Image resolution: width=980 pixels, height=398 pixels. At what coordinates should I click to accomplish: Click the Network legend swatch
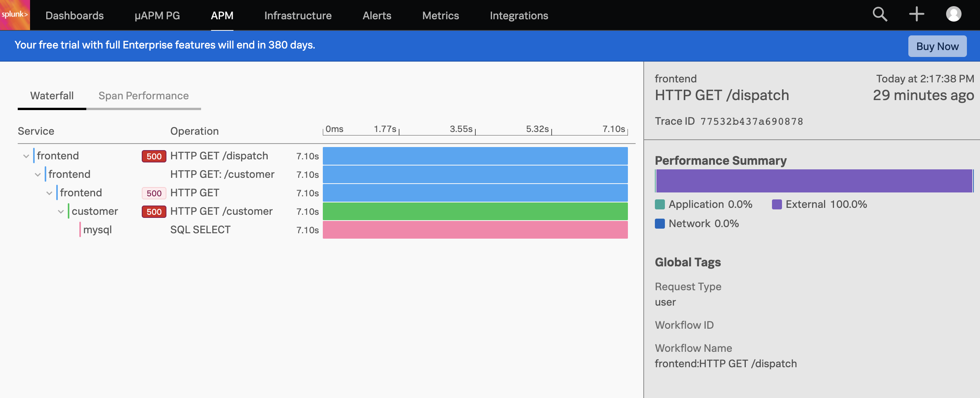pos(660,224)
